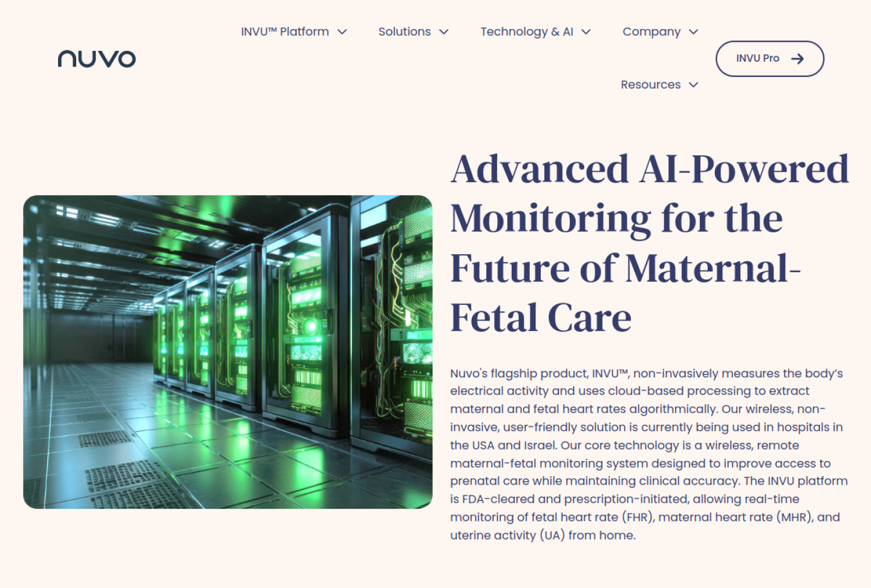Open the Solutions menu
This screenshot has height=588, width=871.
(405, 31)
